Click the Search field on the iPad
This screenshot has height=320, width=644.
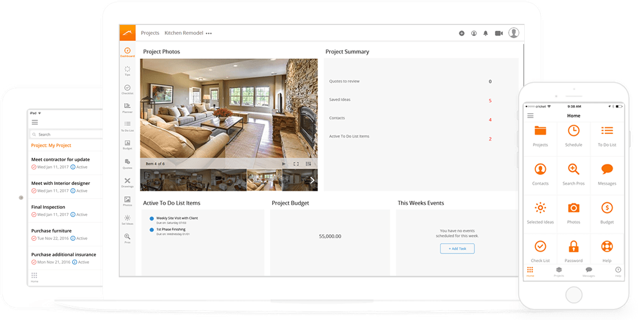[x=66, y=134]
